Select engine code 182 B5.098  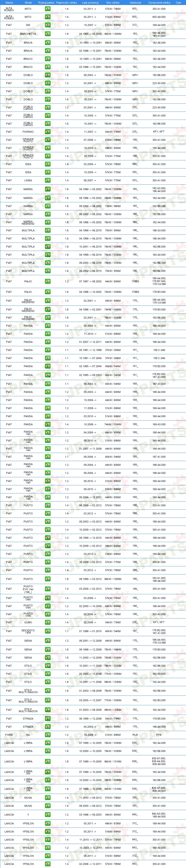point(159,206)
